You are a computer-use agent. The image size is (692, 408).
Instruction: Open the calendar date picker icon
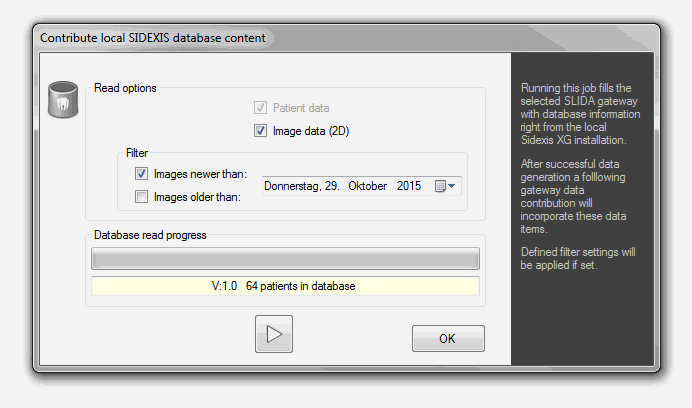coord(440,186)
